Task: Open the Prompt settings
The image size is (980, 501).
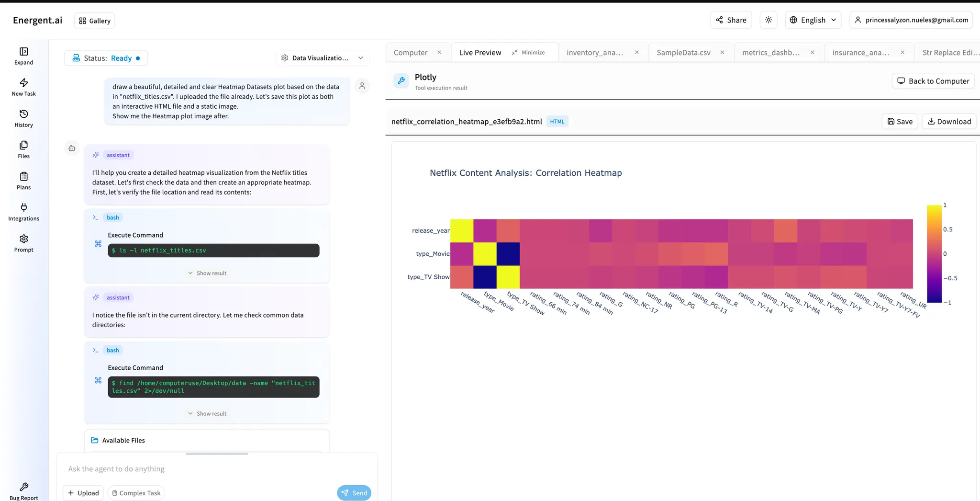Action: 23,243
